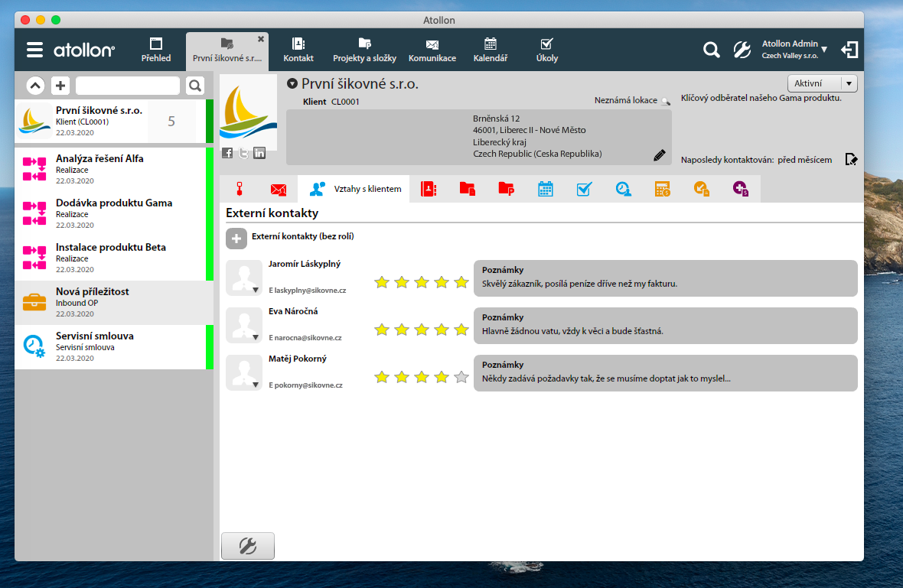Click the Facebook icon under company logo
Image resolution: width=903 pixels, height=588 pixels.
(x=227, y=153)
